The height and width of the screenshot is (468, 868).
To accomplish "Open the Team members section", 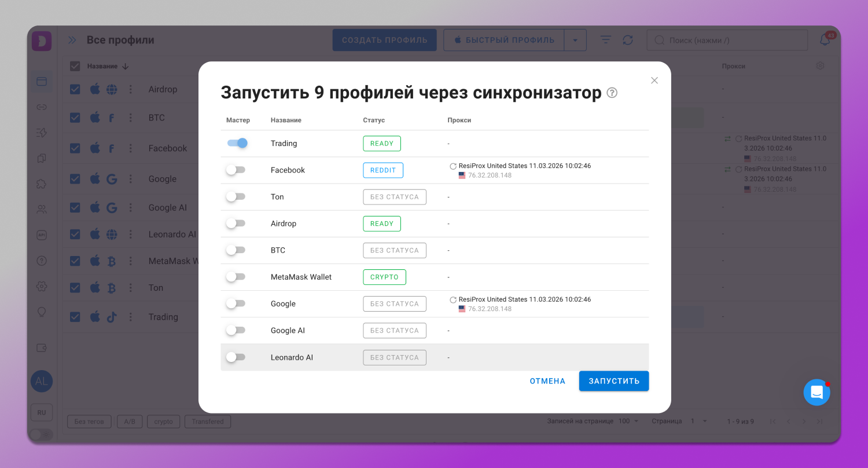I will coord(41,209).
